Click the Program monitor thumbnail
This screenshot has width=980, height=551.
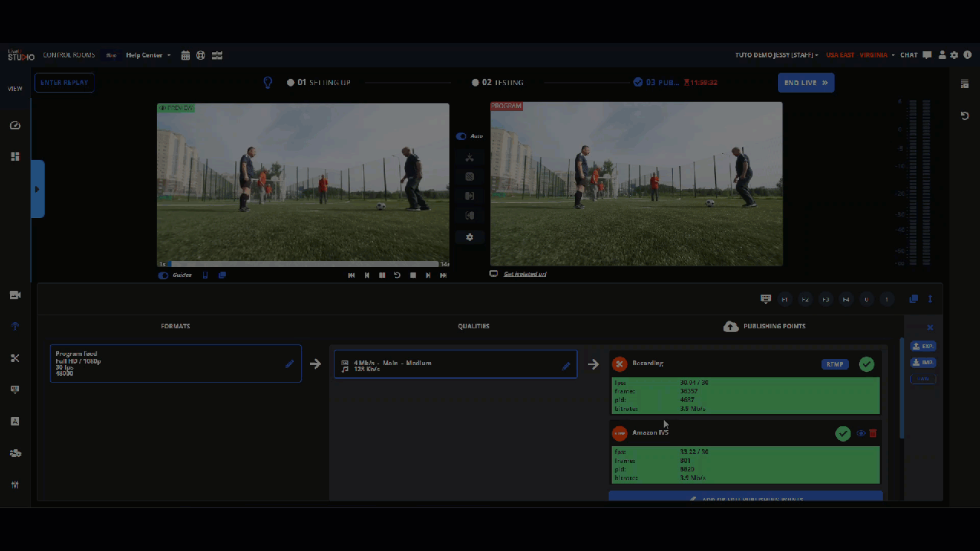[x=636, y=184]
